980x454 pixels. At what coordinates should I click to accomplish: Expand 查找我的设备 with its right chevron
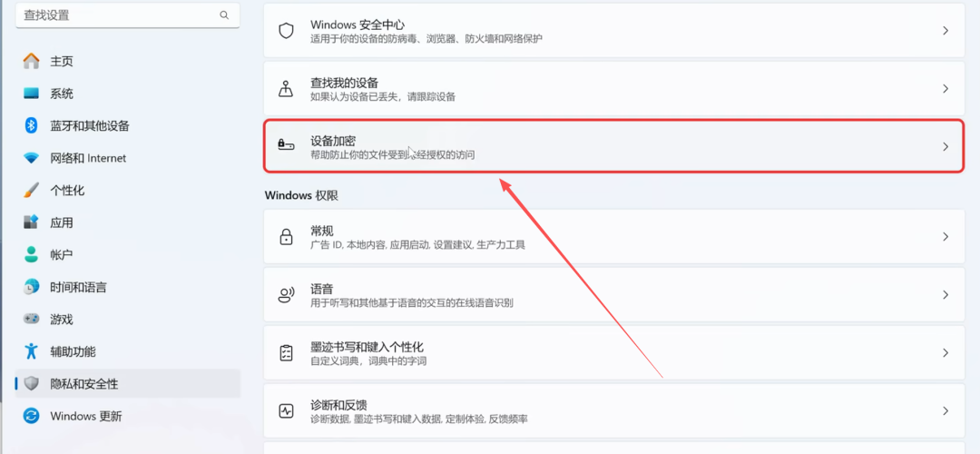(946, 89)
